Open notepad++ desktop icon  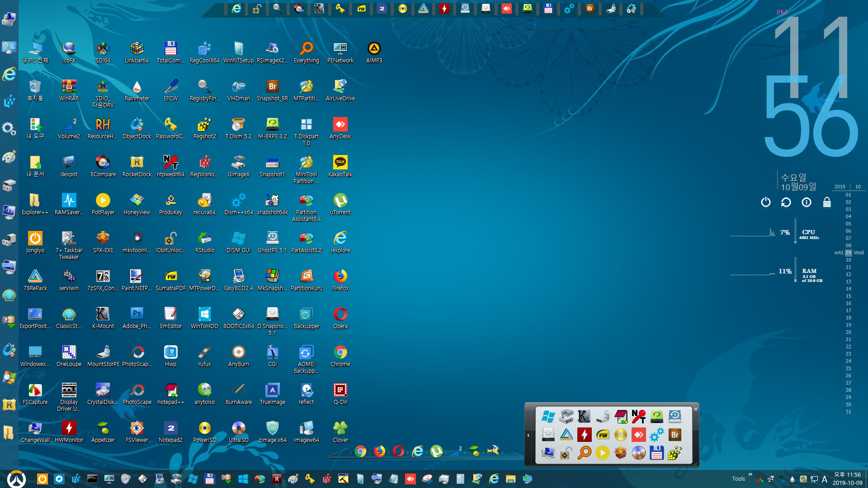tap(170, 394)
